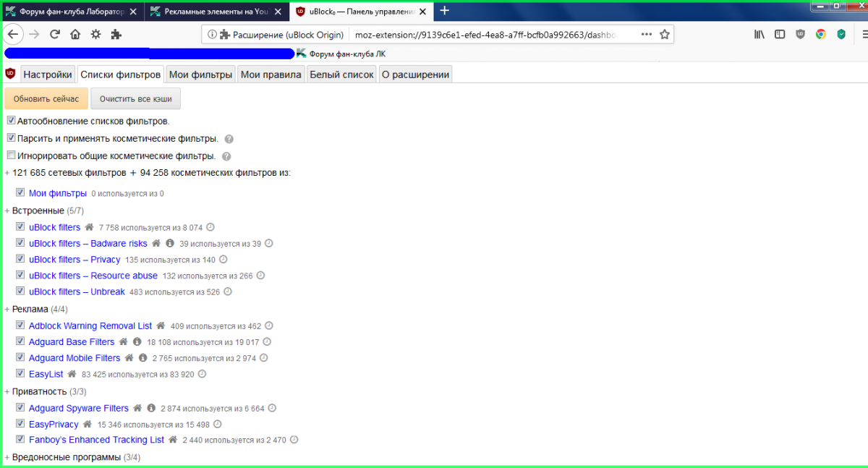This screenshot has height=468, width=868.
Task: Open a new browser tab
Action: [x=444, y=10]
